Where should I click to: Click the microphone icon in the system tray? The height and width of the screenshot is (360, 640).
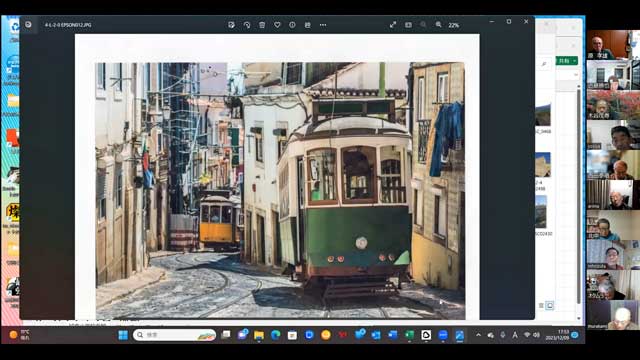click(x=503, y=335)
